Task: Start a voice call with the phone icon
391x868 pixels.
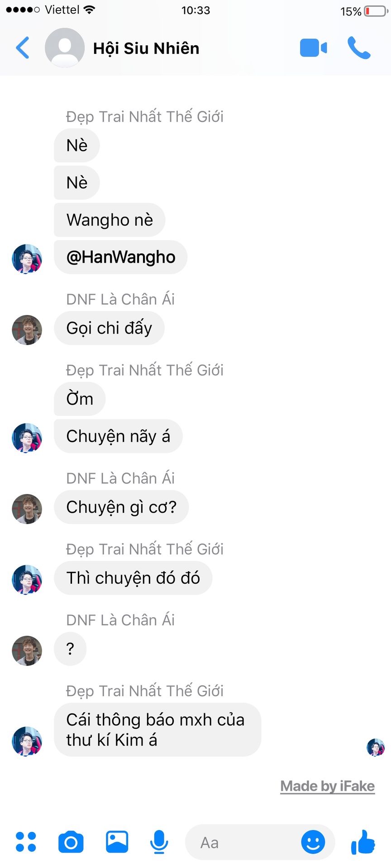Action: (x=359, y=48)
